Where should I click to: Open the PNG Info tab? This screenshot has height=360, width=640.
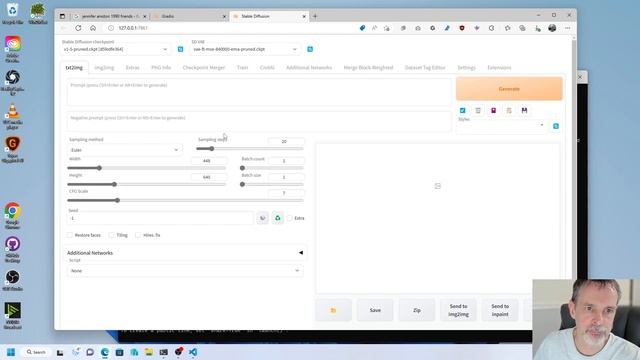point(161,68)
